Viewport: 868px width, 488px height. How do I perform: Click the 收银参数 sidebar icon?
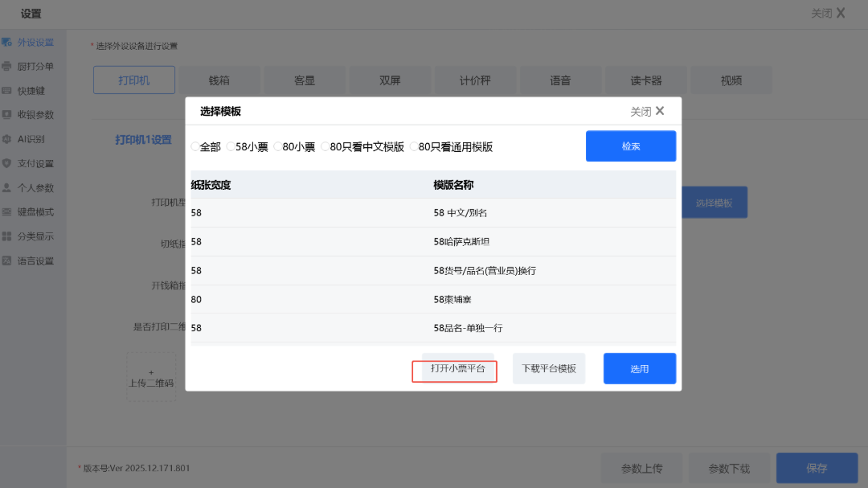(7, 115)
